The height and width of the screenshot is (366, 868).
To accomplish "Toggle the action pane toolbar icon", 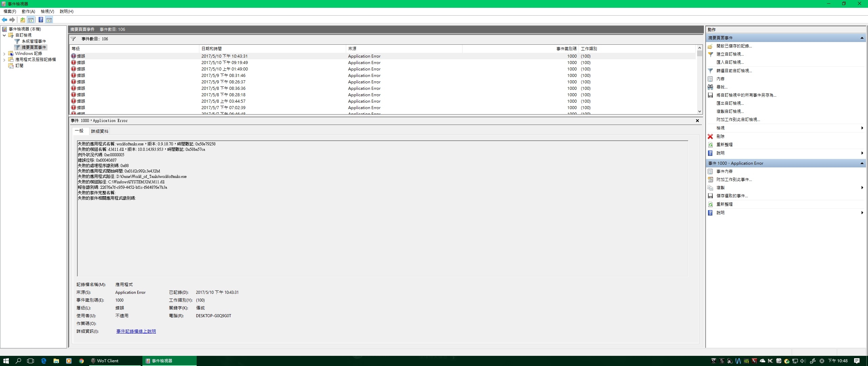I will tap(49, 20).
